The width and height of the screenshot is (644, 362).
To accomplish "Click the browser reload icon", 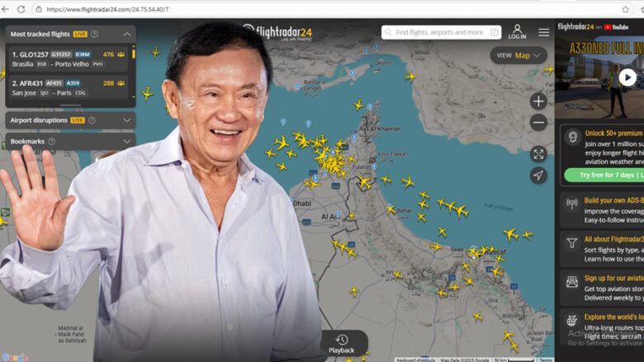I will coord(21,9).
